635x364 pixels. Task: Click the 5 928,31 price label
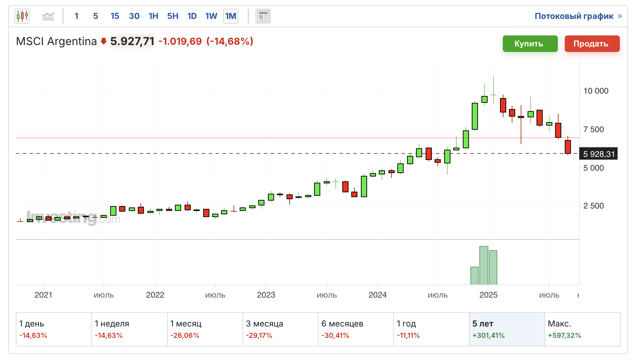coord(598,154)
